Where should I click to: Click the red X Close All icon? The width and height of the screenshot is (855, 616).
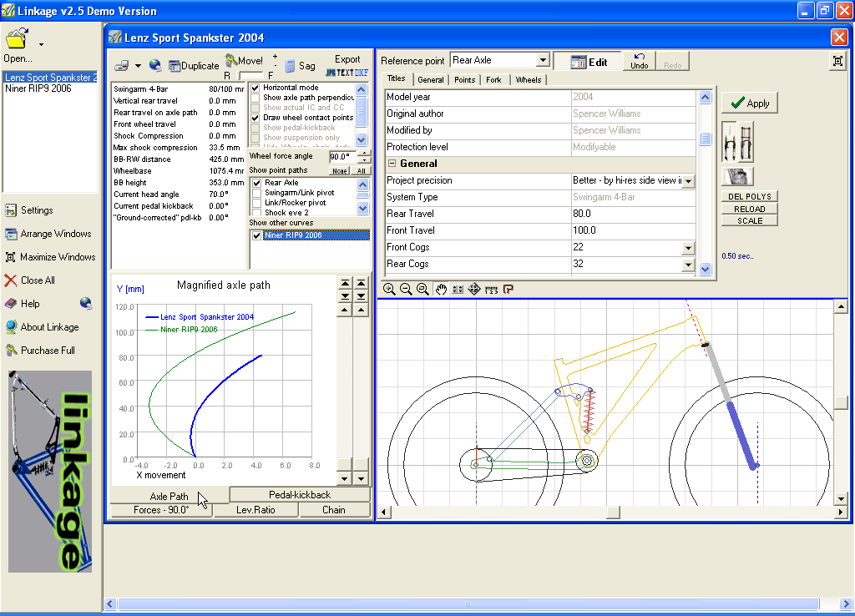click(10, 280)
